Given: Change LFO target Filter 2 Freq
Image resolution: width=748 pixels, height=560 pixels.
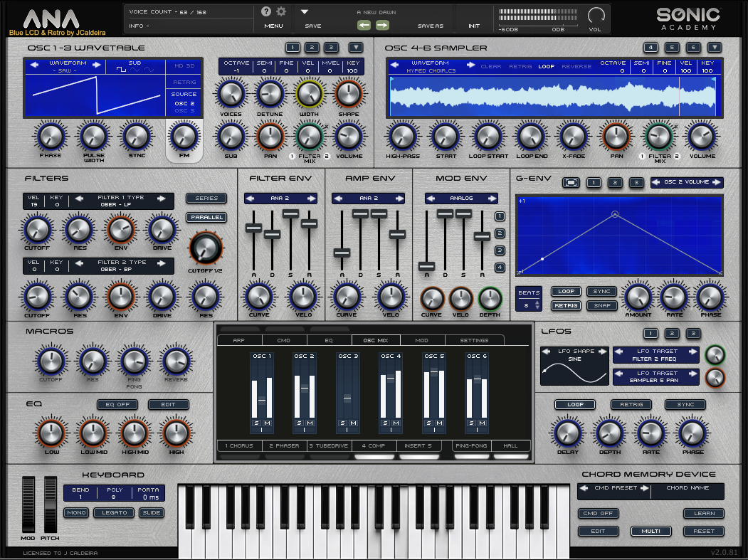Looking at the screenshot, I should pos(656,355).
